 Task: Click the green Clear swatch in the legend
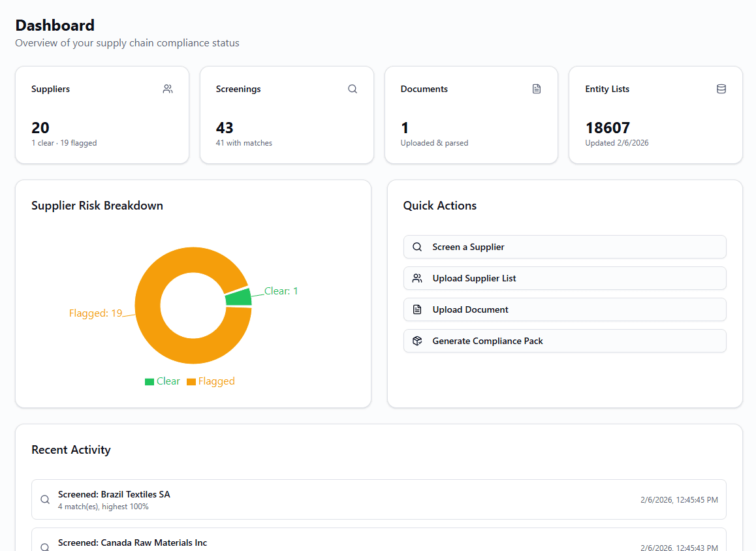[x=148, y=381]
